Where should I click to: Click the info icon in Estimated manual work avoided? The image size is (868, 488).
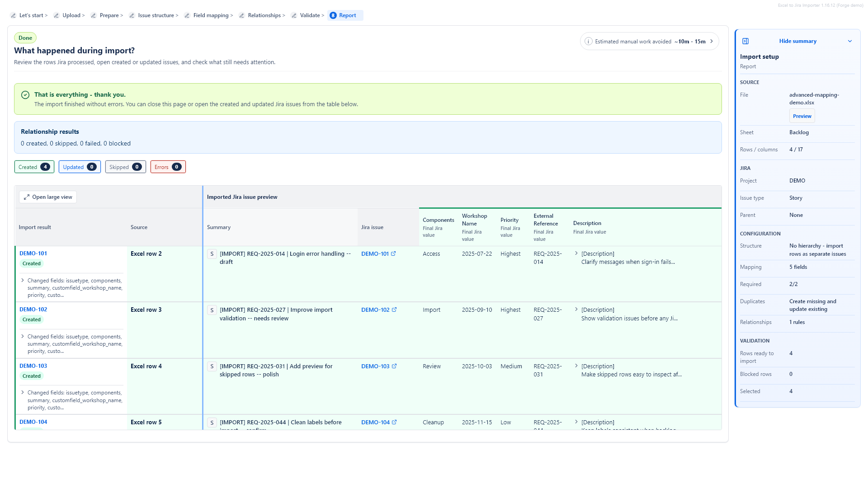coord(589,42)
